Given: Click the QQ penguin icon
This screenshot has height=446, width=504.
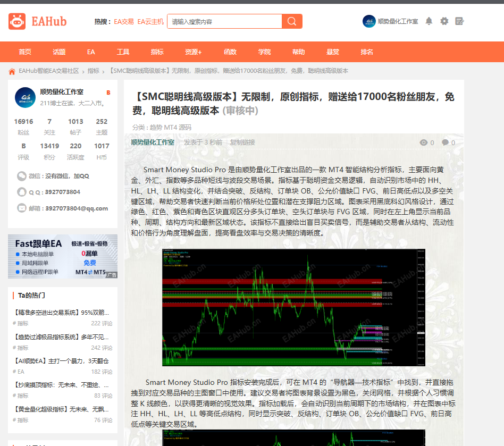Looking at the screenshot, I should (22, 192).
